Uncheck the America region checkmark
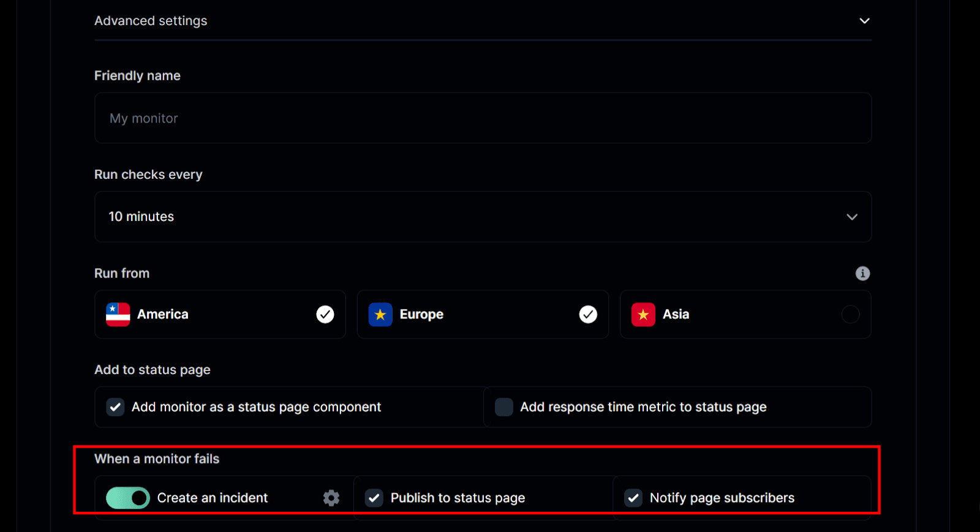 coord(325,315)
